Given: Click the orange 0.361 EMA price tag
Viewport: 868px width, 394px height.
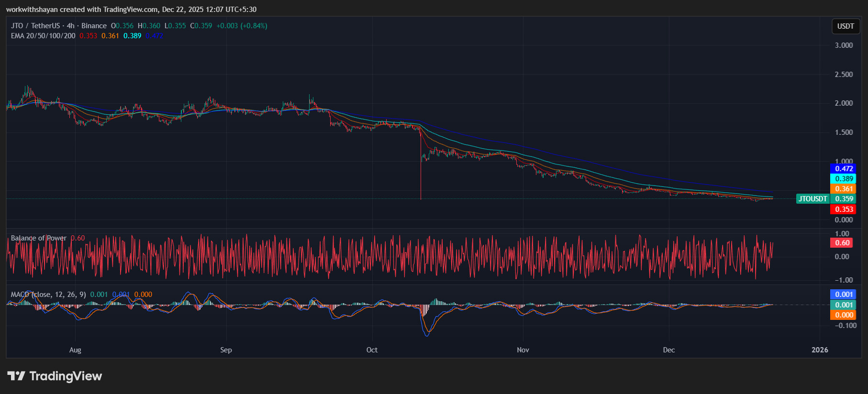Looking at the screenshot, I should [844, 189].
